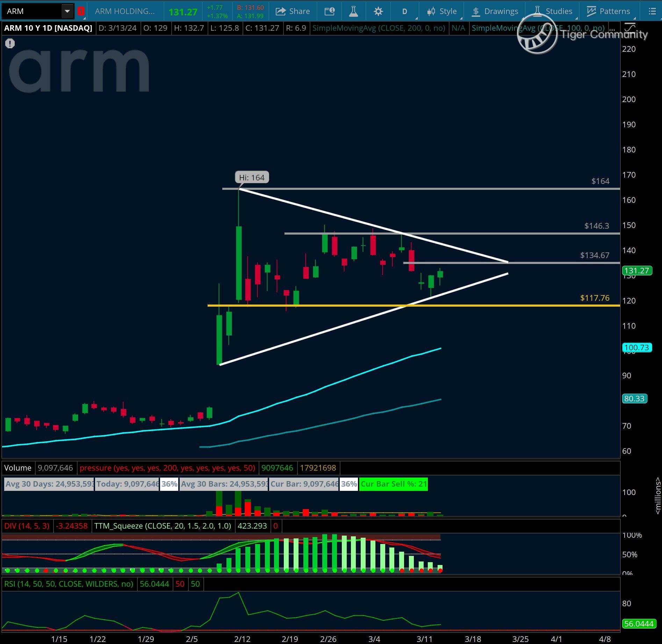Viewport: 662px width, 644px height.
Task: Click the Hi: 164 price bubble
Action: coord(252,177)
